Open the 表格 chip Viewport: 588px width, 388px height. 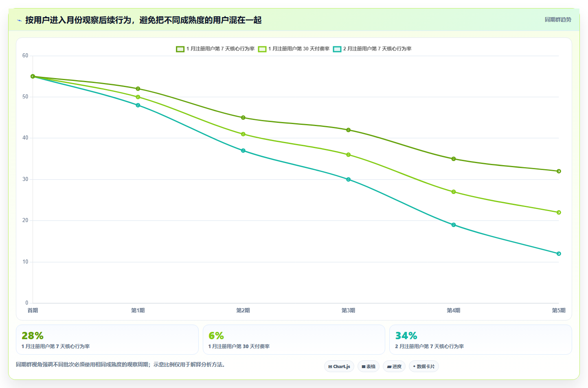[369, 366]
